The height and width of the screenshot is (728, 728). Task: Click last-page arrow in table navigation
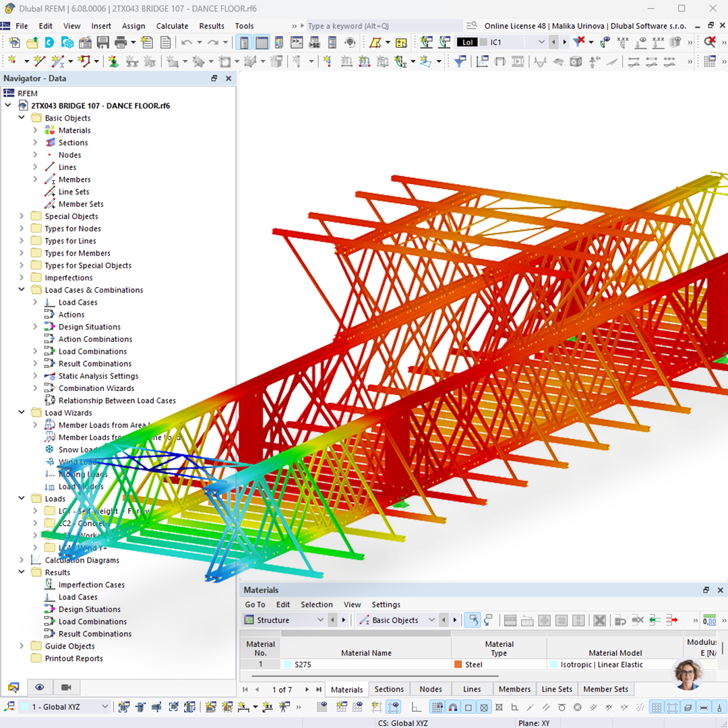point(318,690)
